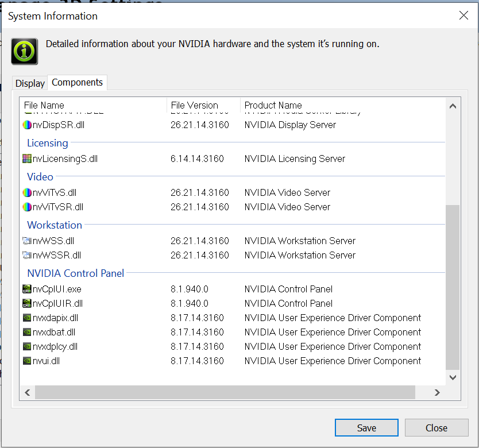Image resolution: width=479 pixels, height=448 pixels.
Task: Click the nvxdbat.dll file icon
Action: coord(27,332)
